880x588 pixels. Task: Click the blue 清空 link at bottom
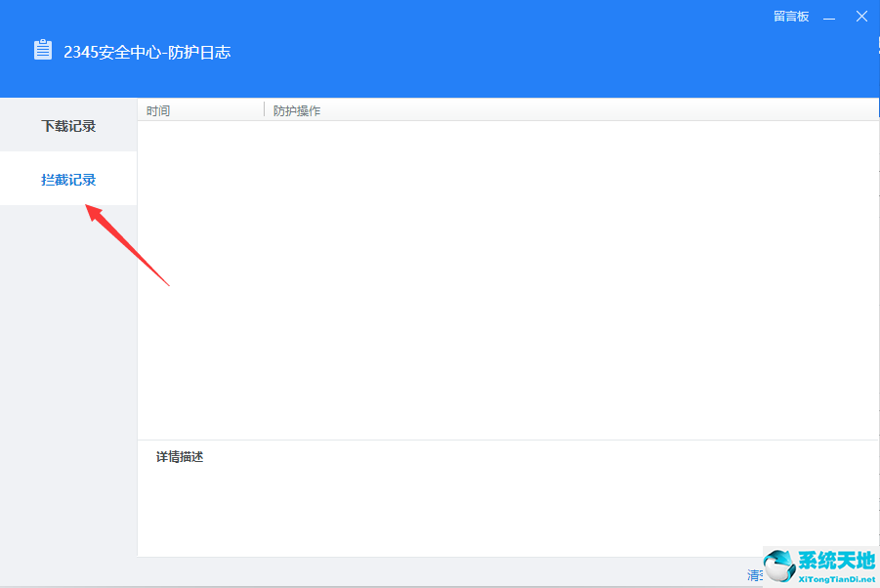[x=753, y=574]
